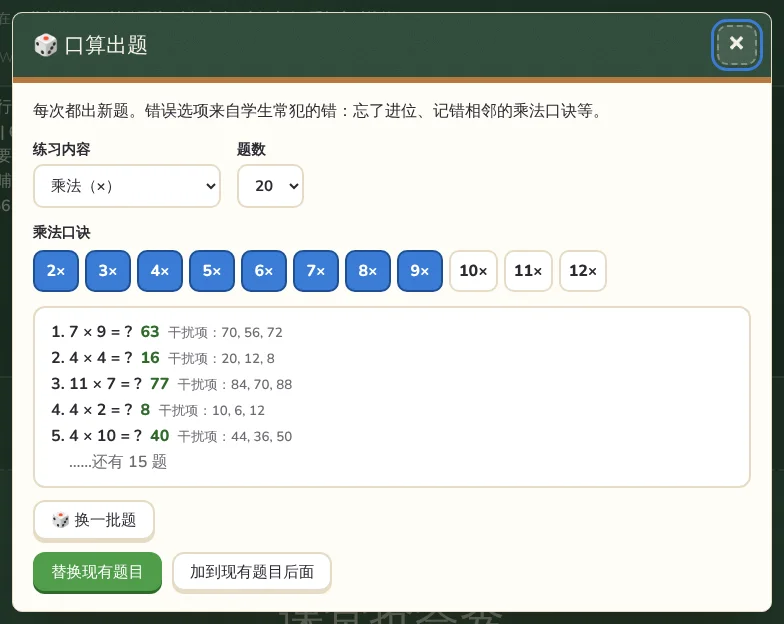This screenshot has width=784, height=624.
Task: Click the dice icon in dialog title
Action: pyautogui.click(x=46, y=45)
